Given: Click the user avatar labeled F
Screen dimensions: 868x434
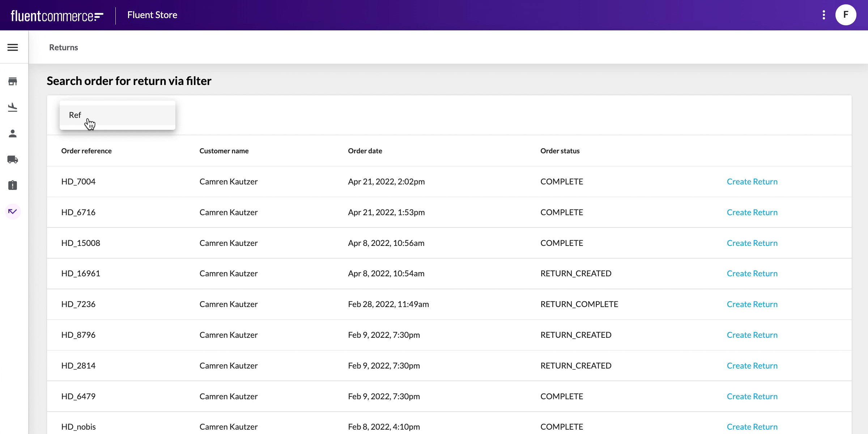Looking at the screenshot, I should point(846,15).
